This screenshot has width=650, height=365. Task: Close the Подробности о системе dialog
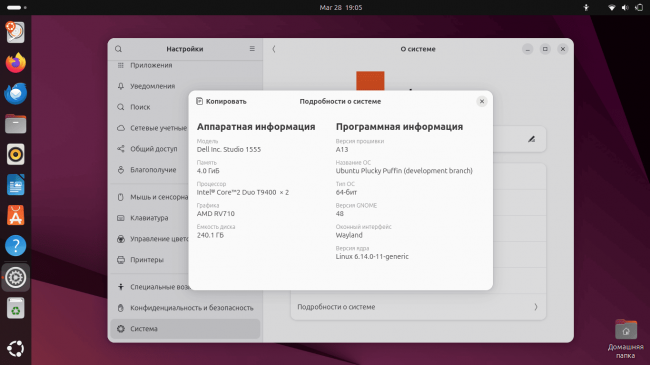point(482,101)
